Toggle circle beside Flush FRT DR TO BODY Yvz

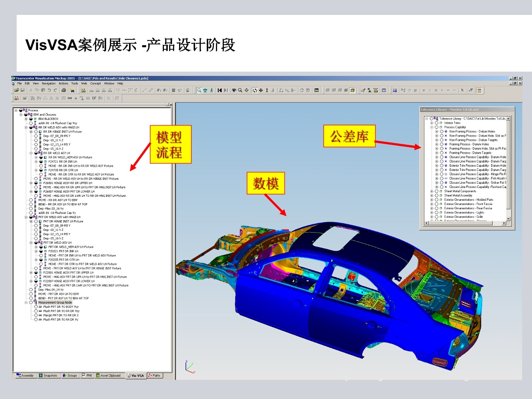point(36,307)
